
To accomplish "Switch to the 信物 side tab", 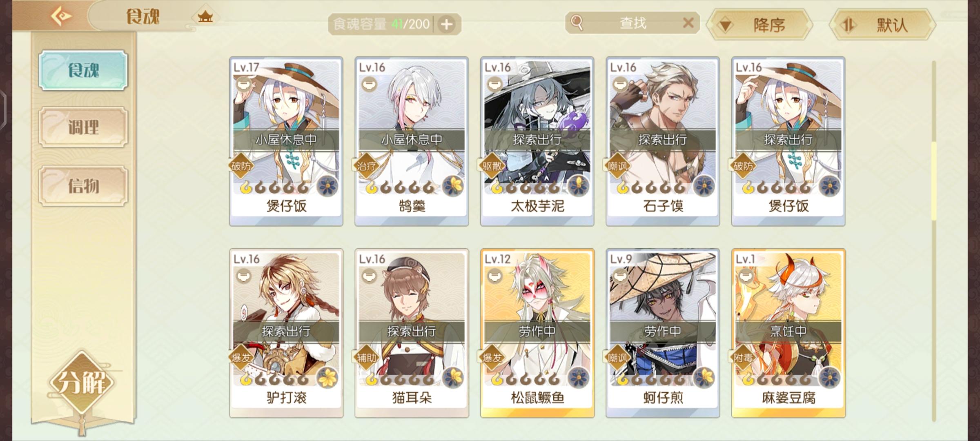I will click(x=83, y=186).
